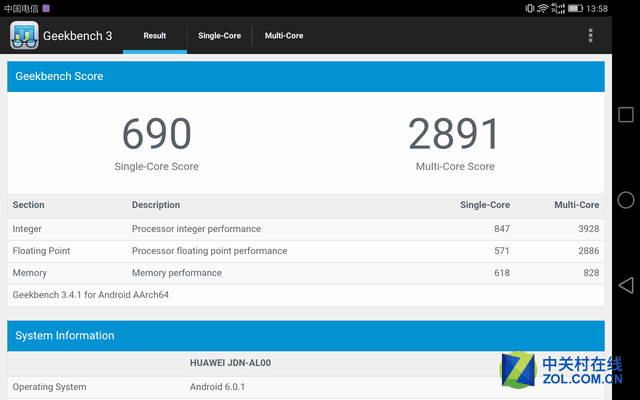This screenshot has height=400, width=640.
Task: Tap the System Information section header
Action: tap(306, 336)
